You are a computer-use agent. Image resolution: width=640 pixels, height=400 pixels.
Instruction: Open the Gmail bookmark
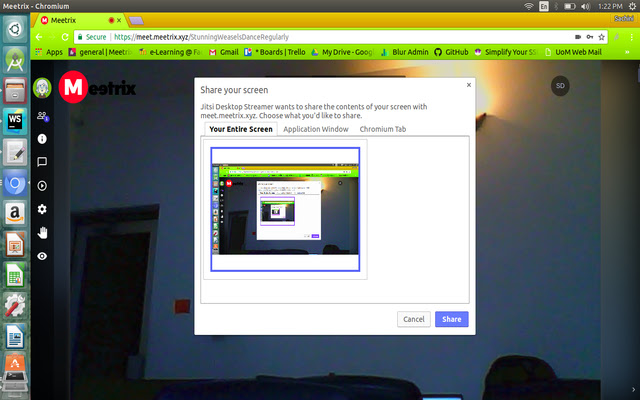pos(224,52)
